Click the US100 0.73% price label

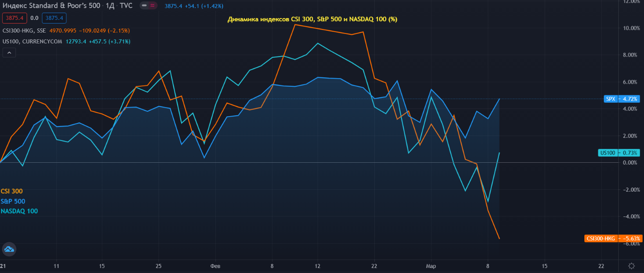[x=619, y=153]
